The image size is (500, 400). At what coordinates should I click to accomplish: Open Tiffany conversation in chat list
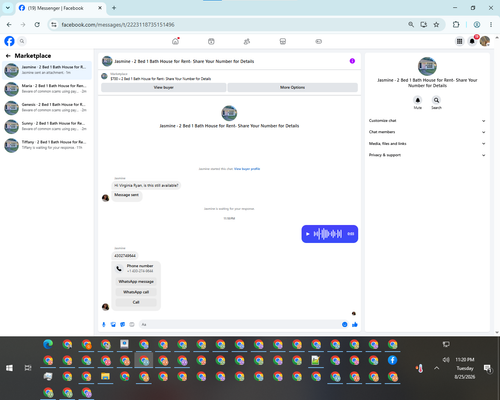pos(47,145)
